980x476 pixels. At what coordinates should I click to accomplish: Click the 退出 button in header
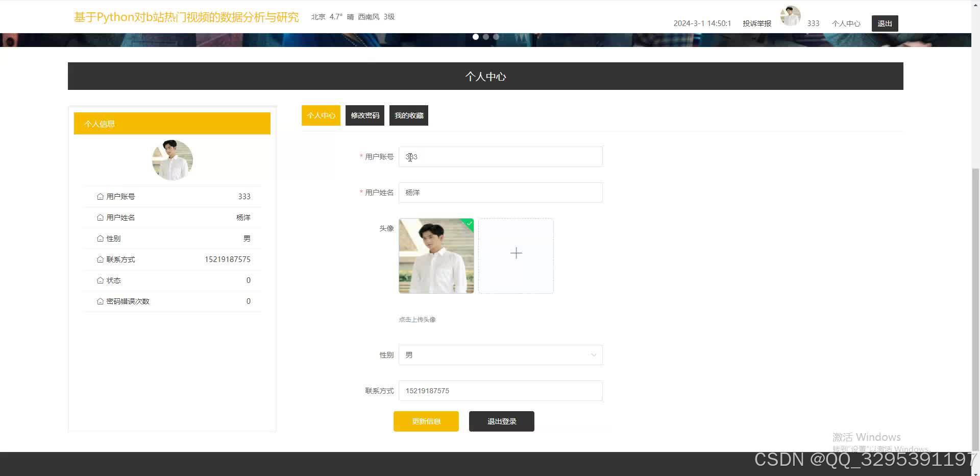coord(885,23)
